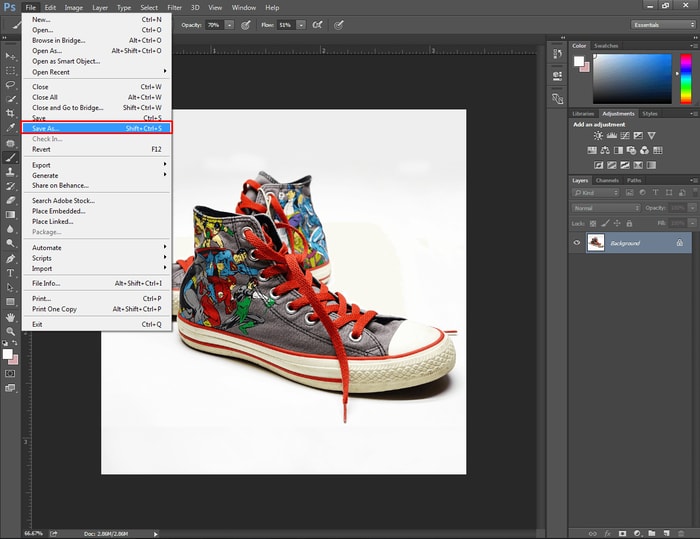700x539 pixels.
Task: Select the Quick Selection tool
Action: (x=10, y=99)
